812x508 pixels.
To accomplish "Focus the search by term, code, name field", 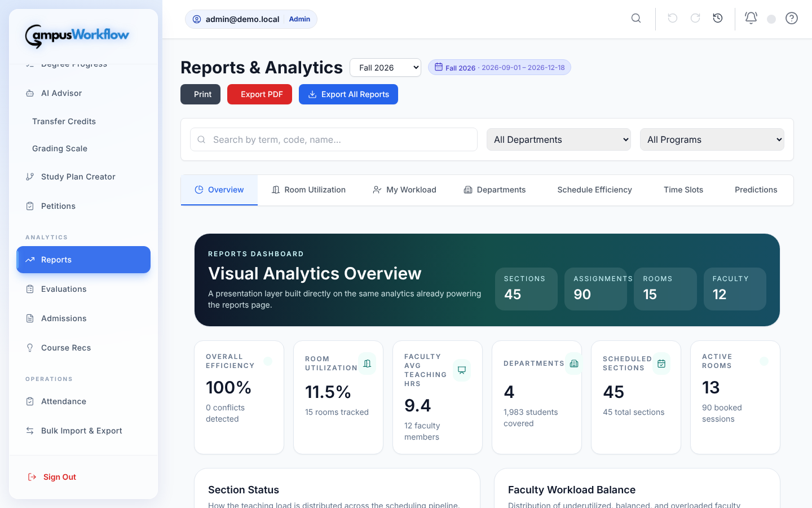I will [334, 139].
